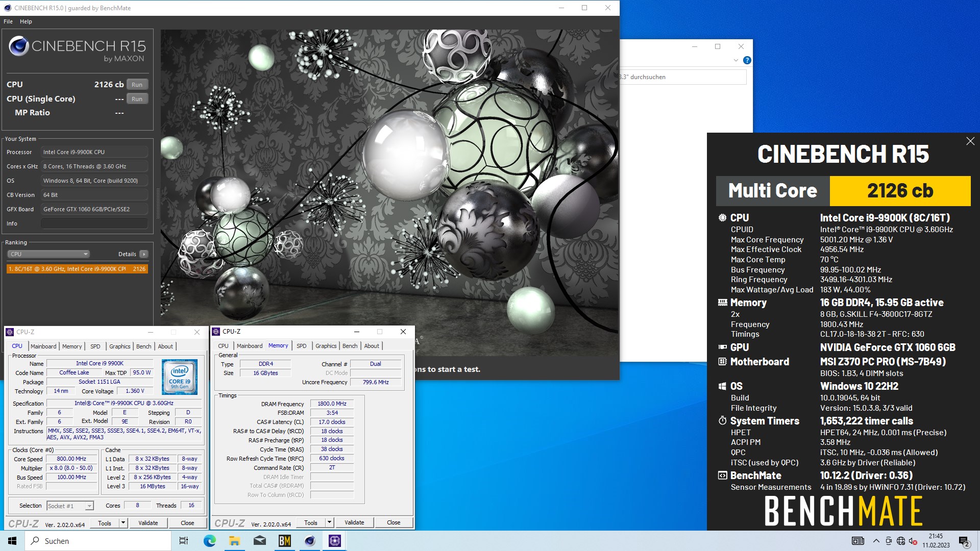Click the help question mark icon in Explorer
Image resolution: width=980 pixels, height=551 pixels.
747,60
